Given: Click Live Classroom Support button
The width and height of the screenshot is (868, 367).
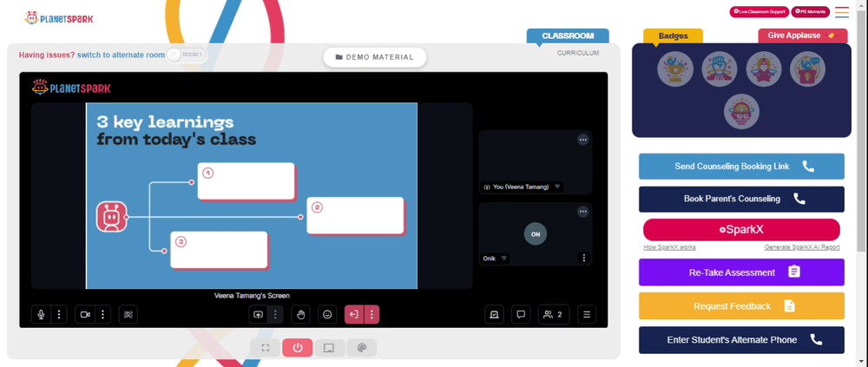Looking at the screenshot, I should click(x=759, y=11).
